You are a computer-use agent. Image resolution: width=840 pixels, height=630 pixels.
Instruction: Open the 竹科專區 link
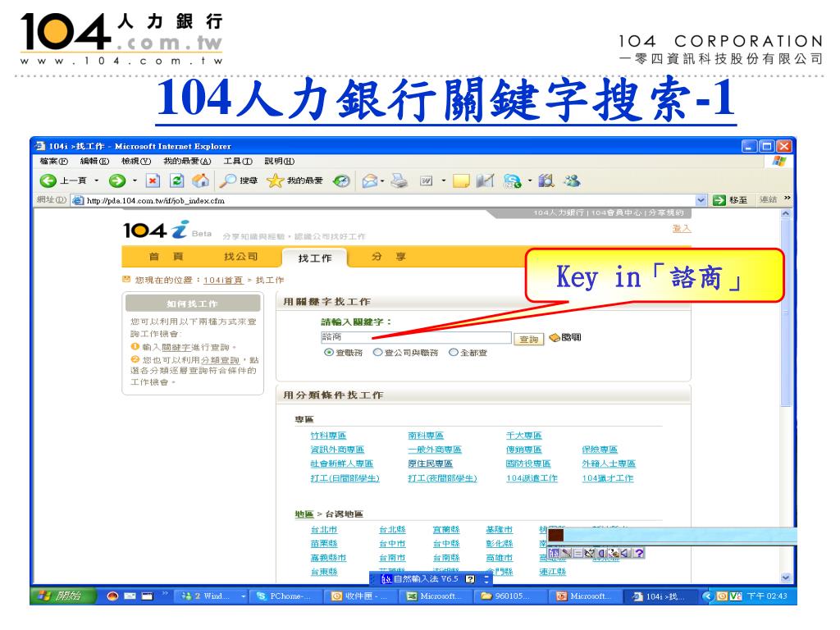[x=328, y=436]
